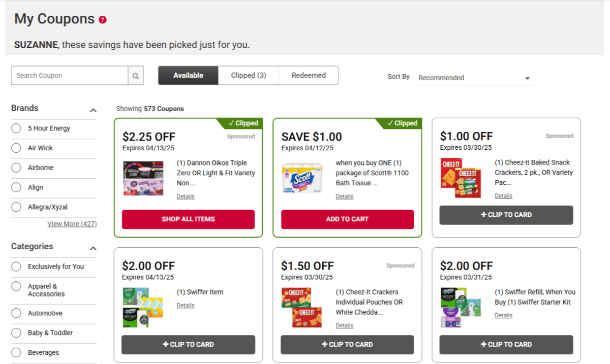Select the 5 Hour Energy brand filter
610x364 pixels.
tap(16, 128)
